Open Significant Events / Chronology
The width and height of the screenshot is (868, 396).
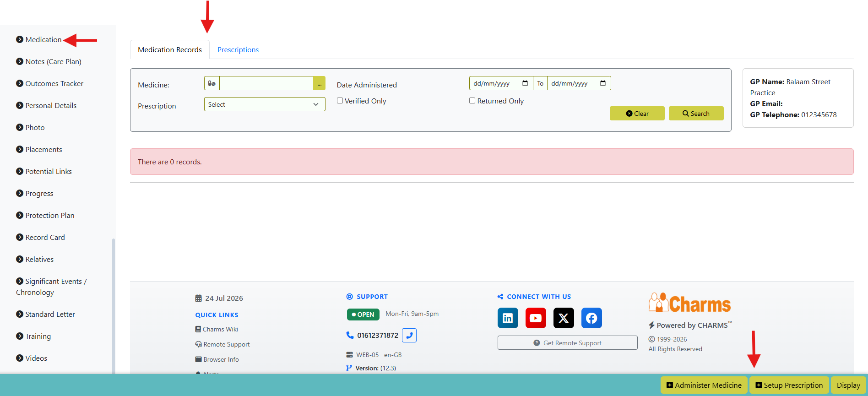click(51, 287)
